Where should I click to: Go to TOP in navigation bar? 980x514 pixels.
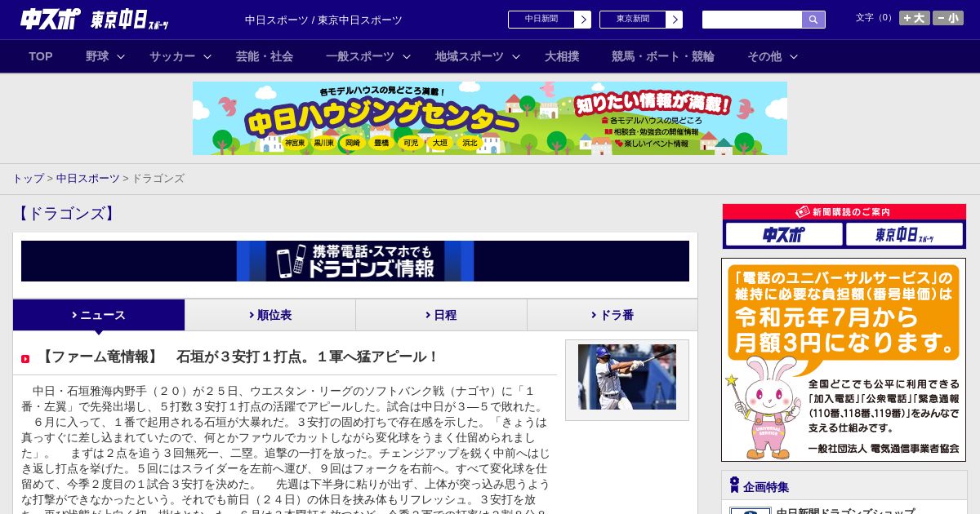pyautogui.click(x=41, y=56)
